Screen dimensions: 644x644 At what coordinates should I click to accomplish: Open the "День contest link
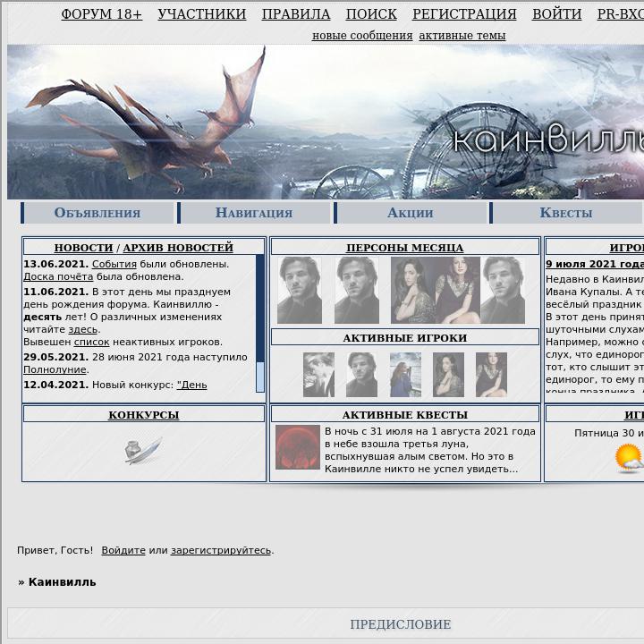pyautogui.click(x=191, y=386)
